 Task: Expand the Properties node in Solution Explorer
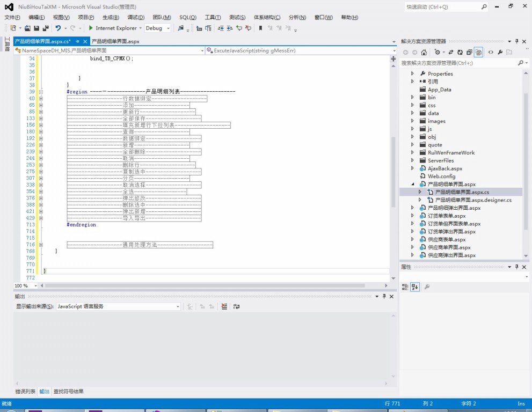(412, 73)
